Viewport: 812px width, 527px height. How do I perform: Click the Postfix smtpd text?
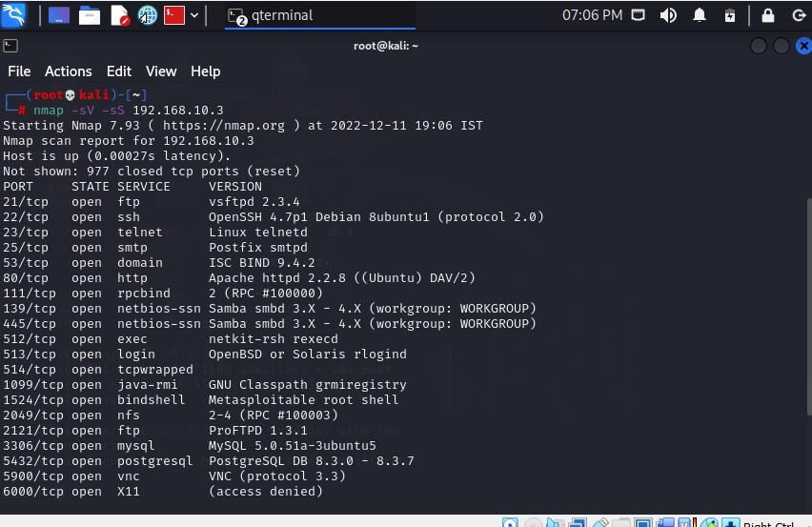tap(258, 248)
